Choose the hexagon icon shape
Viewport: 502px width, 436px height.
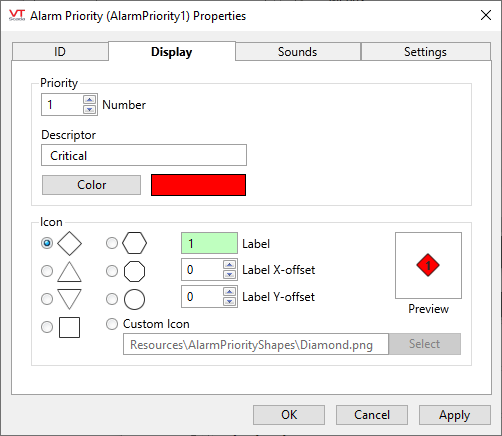134,243
